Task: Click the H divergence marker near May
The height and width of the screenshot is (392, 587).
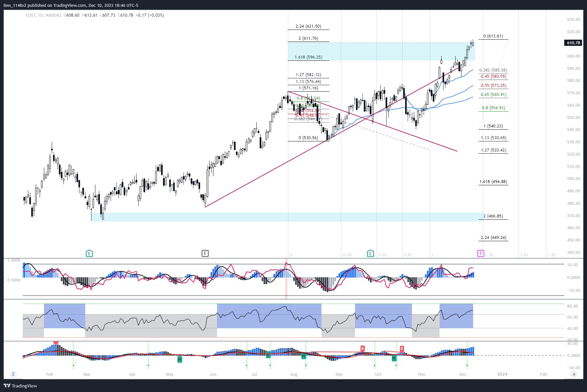Action: click(x=180, y=359)
